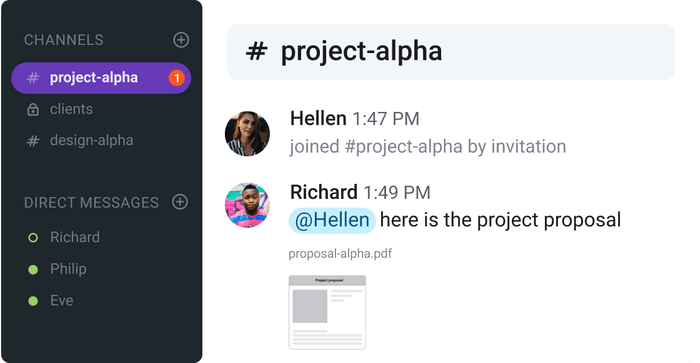Click the unread badge on project-alpha
The width and height of the screenshot is (700, 363).
(x=177, y=78)
